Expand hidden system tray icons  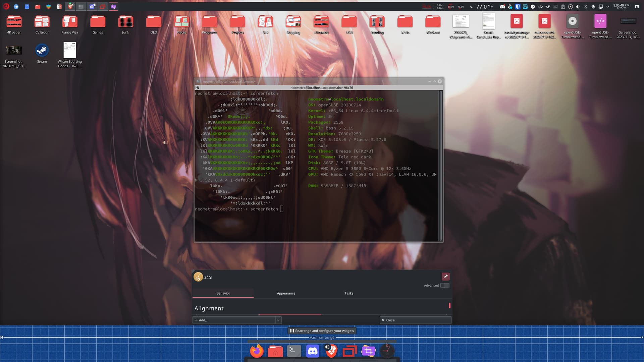tap(607, 6)
